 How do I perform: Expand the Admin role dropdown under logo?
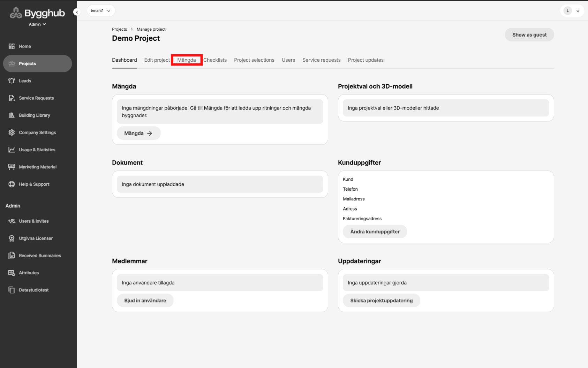point(37,24)
